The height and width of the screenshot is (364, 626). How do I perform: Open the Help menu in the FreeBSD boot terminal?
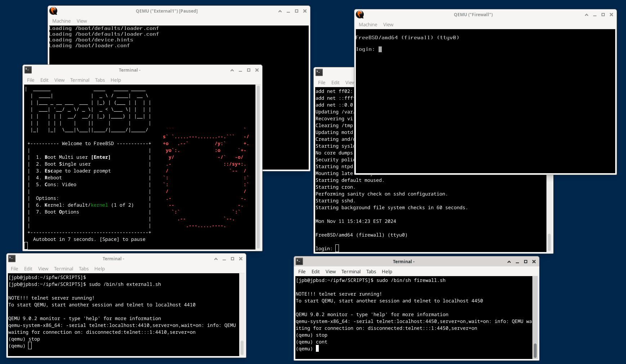coord(116,80)
